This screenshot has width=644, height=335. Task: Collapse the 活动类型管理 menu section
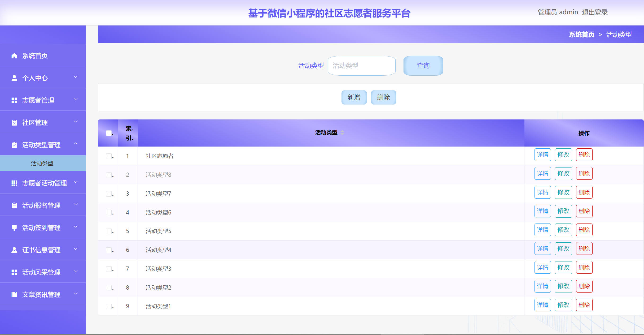(76, 144)
